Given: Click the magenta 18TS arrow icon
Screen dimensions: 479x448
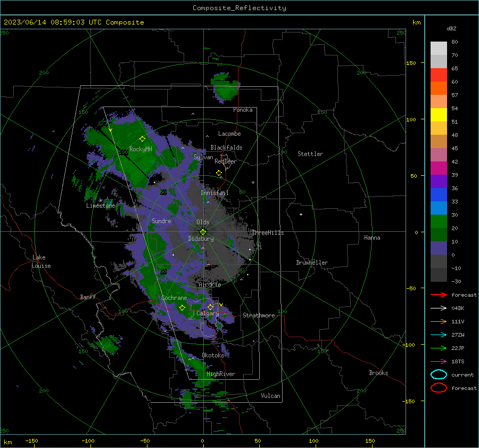Looking at the screenshot, I should tap(439, 362).
